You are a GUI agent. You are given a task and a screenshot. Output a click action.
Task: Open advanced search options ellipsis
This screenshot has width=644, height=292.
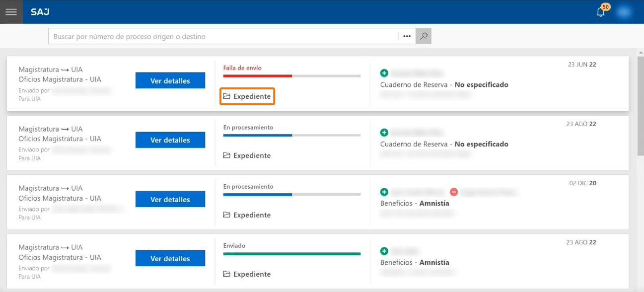pos(407,36)
